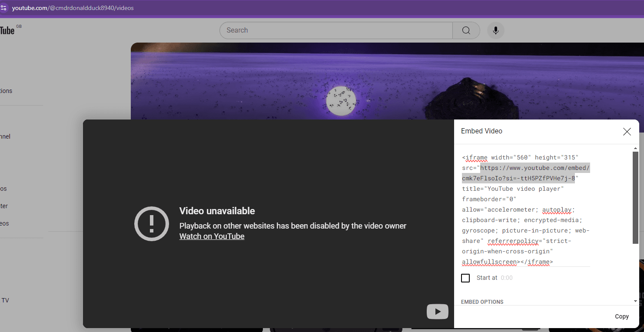Click the YouTube play logo in embed preview
The height and width of the screenshot is (332, 644).
pos(437,312)
